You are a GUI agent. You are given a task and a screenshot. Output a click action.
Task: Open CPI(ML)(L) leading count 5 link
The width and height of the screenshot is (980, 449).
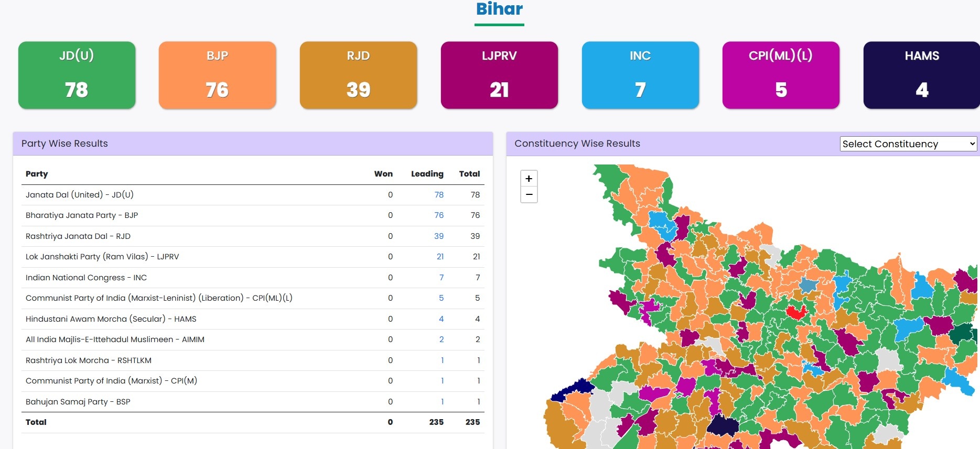point(441,298)
